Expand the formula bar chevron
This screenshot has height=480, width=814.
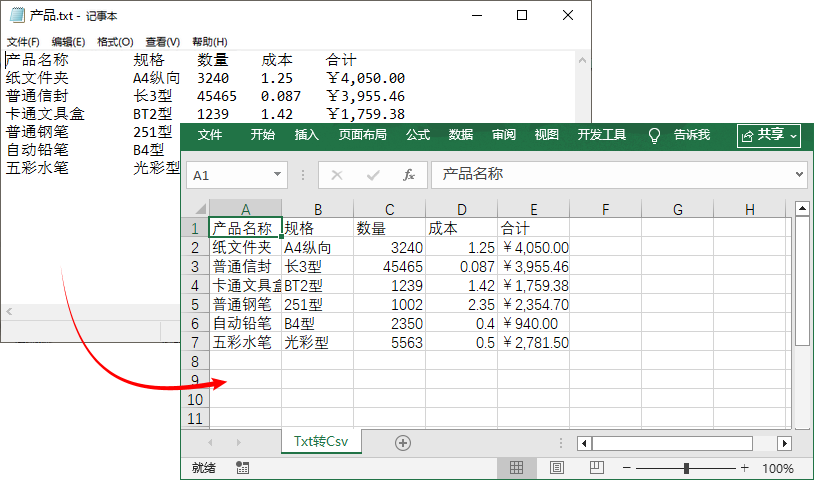pyautogui.click(x=799, y=175)
